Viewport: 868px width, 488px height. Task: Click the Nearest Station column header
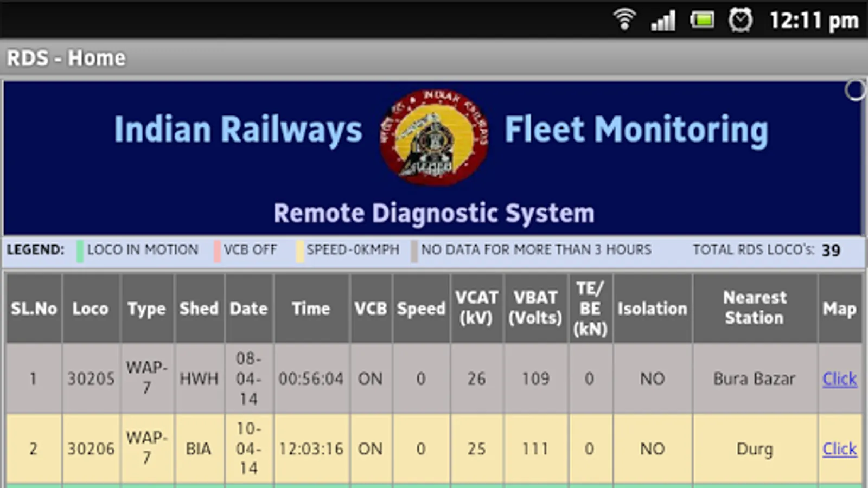pyautogui.click(x=755, y=309)
